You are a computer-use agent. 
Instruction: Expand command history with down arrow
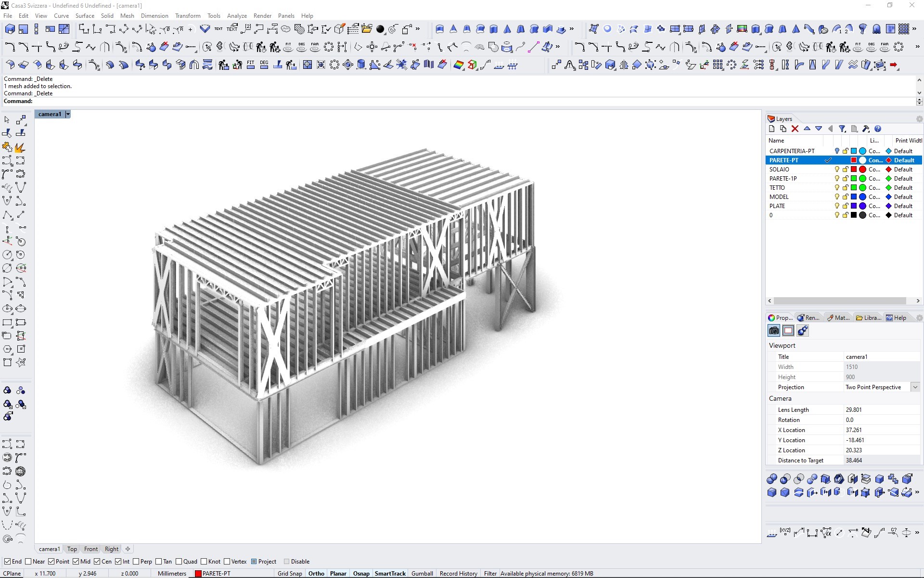(919, 93)
